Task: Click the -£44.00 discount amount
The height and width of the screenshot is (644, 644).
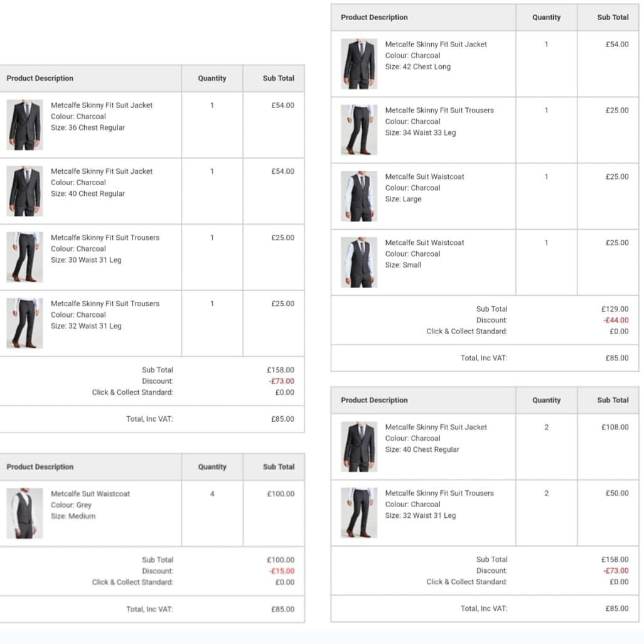Action: point(616,320)
